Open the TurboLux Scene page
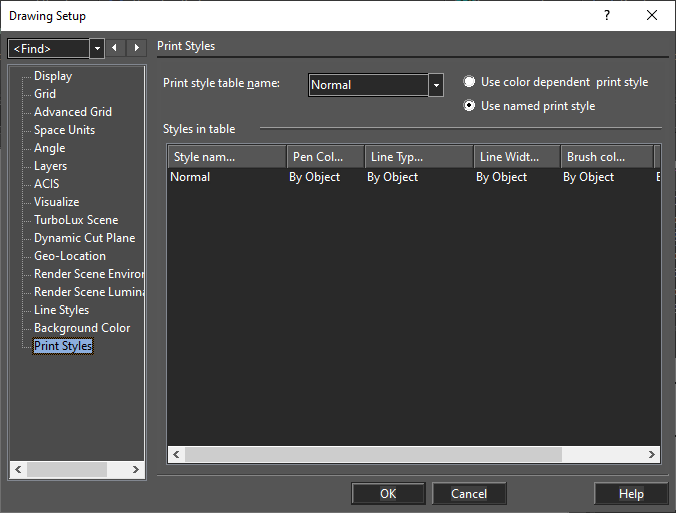Viewport: 676px width, 513px height. (x=76, y=220)
